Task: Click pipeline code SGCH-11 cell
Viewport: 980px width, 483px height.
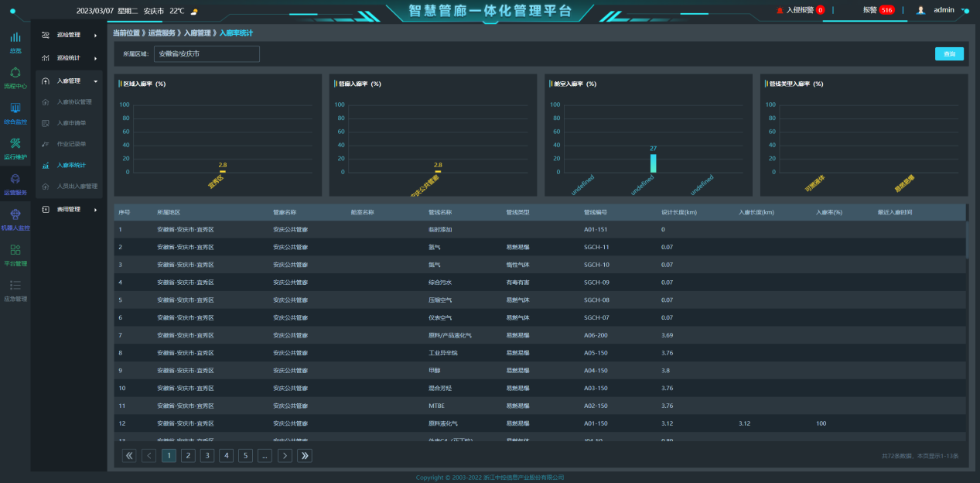Action: pos(596,247)
